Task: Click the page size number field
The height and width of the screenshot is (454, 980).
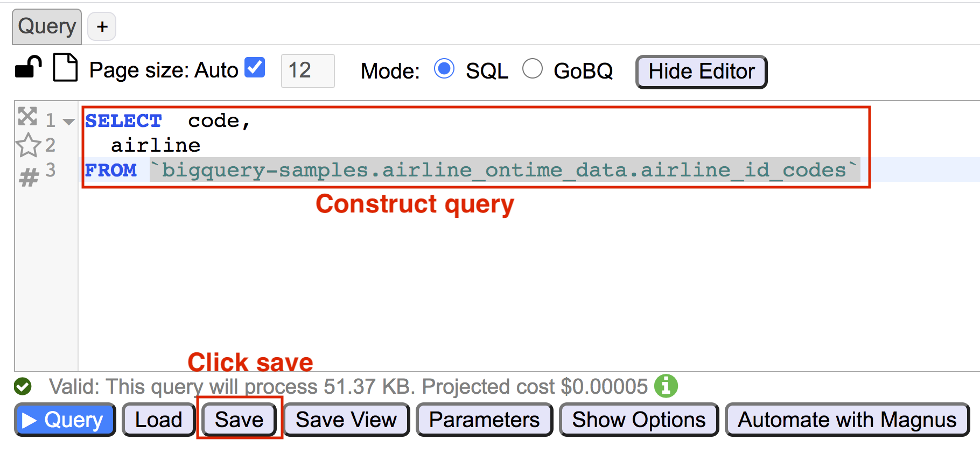Action: point(307,70)
